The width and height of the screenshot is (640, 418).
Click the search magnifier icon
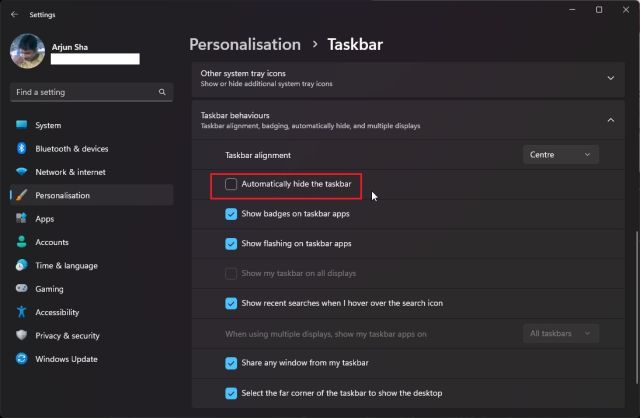[162, 92]
